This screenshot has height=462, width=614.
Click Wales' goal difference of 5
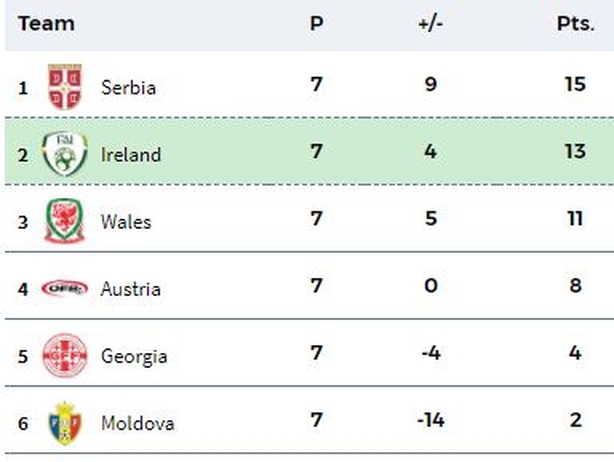(431, 218)
